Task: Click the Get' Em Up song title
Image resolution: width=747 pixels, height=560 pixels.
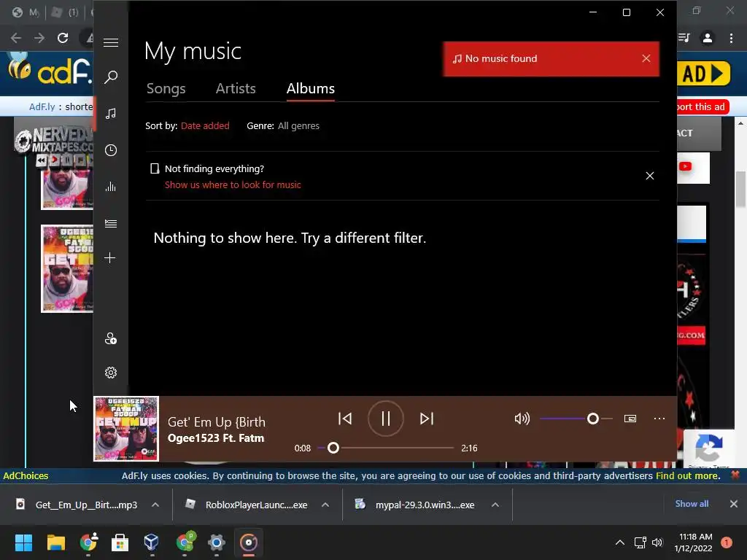Action: pos(216,422)
